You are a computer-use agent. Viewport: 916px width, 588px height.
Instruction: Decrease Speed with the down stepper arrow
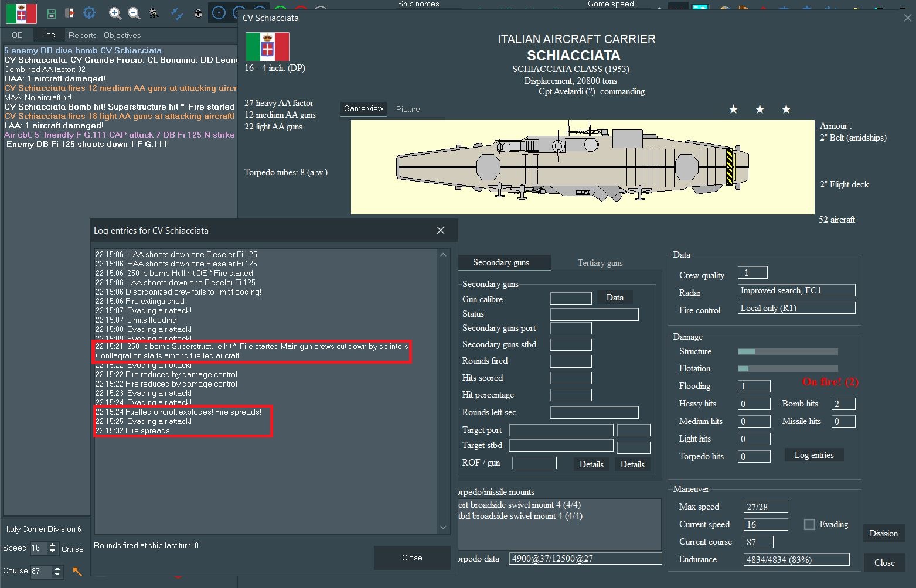pos(53,552)
